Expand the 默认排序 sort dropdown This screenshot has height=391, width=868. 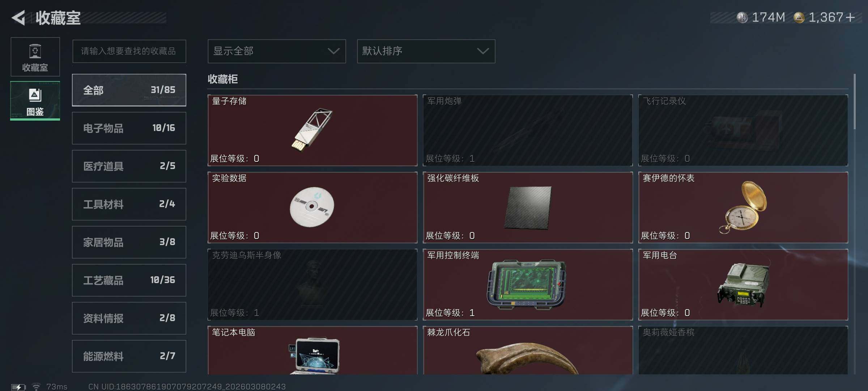[426, 51]
